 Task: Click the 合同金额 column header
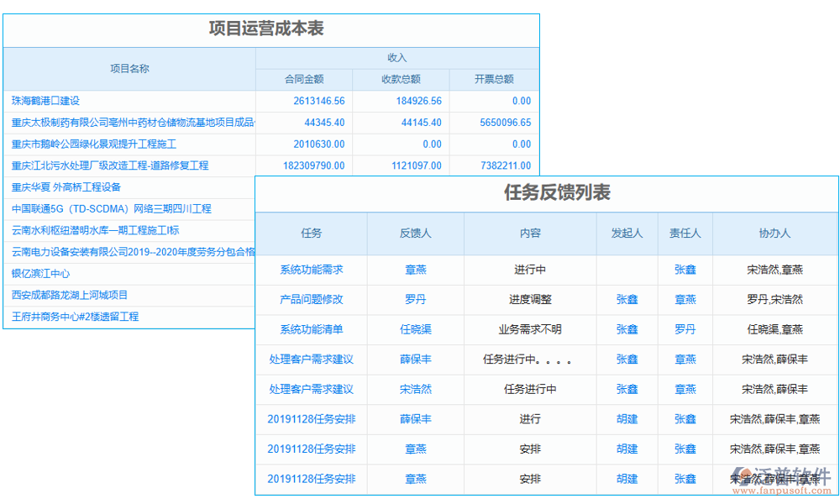coord(305,78)
